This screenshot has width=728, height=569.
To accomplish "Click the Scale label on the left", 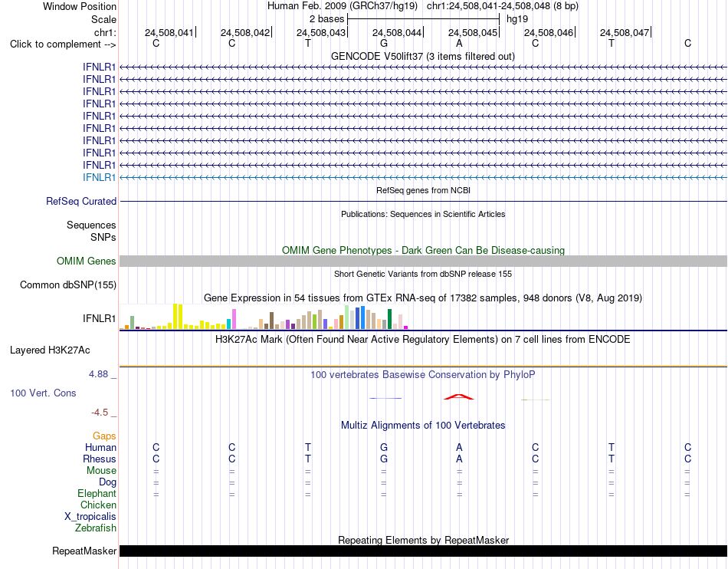I will click(103, 19).
